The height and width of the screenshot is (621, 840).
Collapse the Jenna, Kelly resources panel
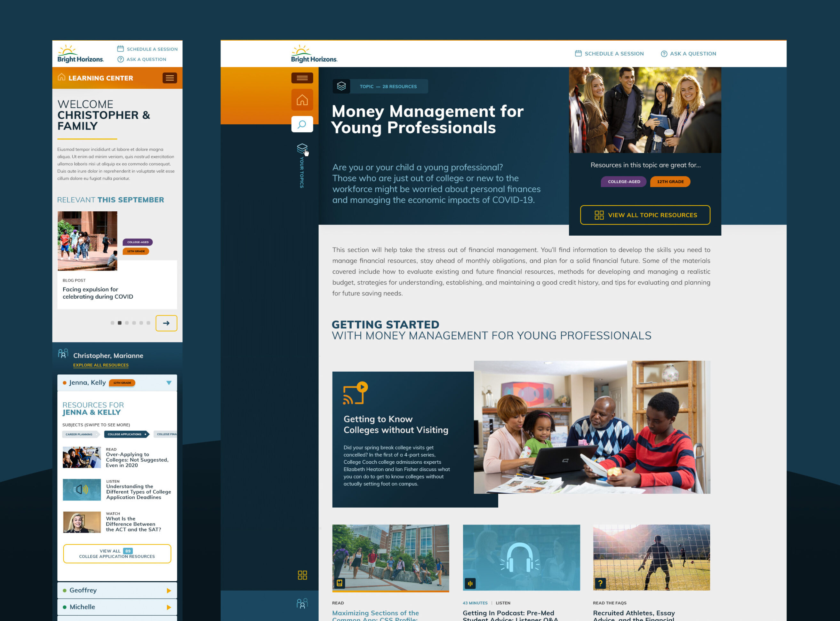pos(169,383)
